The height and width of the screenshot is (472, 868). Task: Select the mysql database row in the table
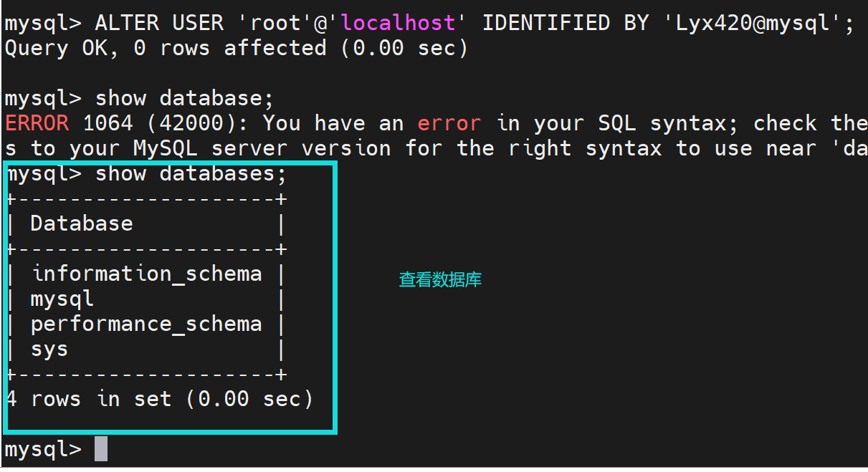point(62,299)
